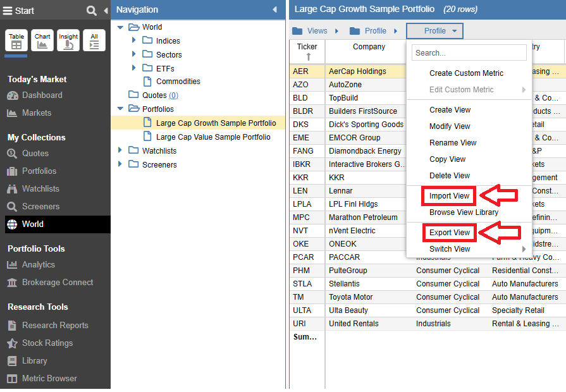
Task: Click the Markets chart icon in sidebar
Action: click(12, 113)
